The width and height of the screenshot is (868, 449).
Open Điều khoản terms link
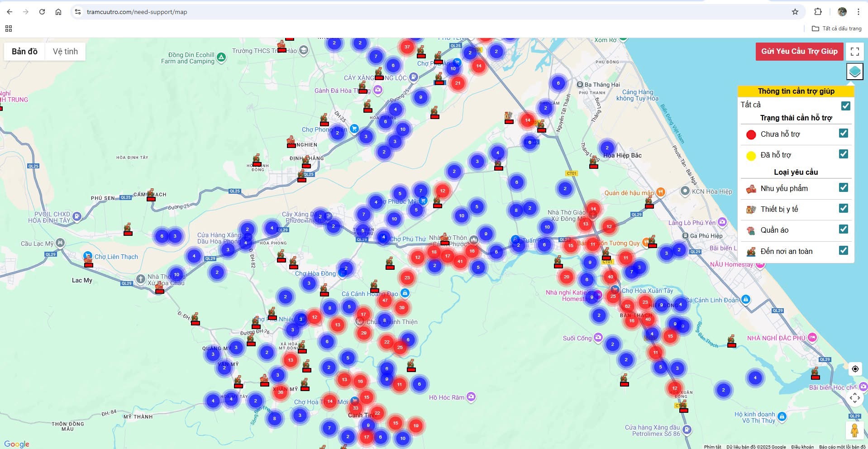(802, 447)
